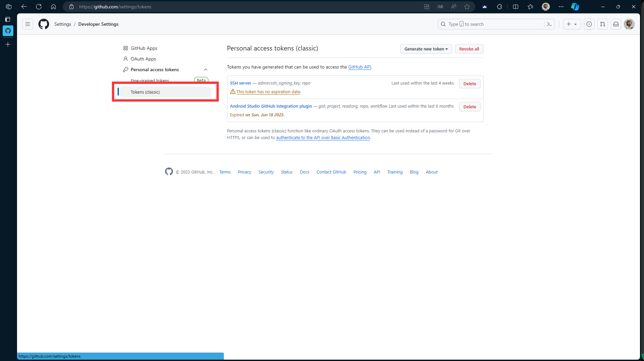Click Revoke all tokens button
The height and width of the screenshot is (361, 644).
coord(469,49)
